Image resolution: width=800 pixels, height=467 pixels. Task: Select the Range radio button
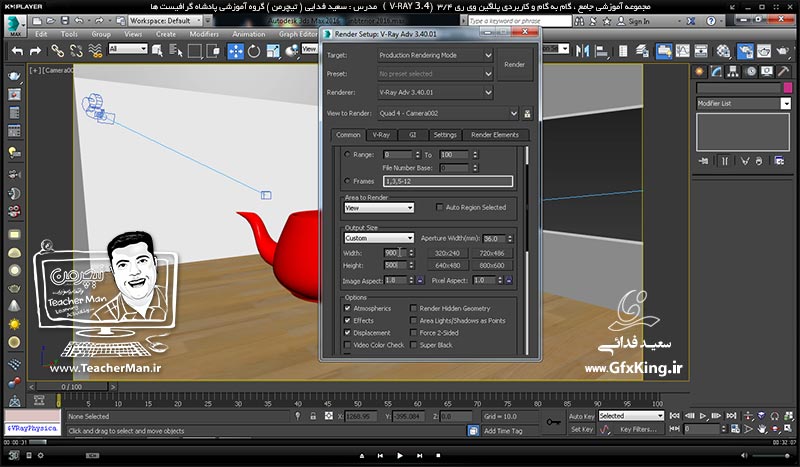(x=347, y=154)
